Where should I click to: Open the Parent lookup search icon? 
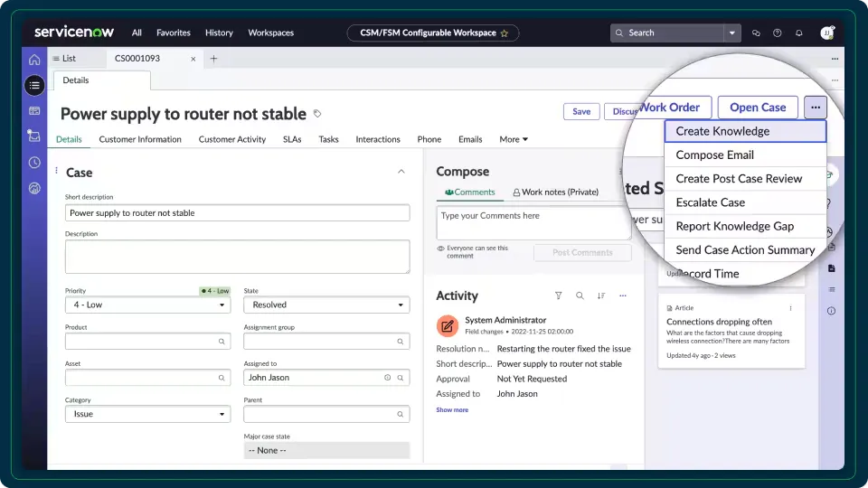(x=401, y=414)
